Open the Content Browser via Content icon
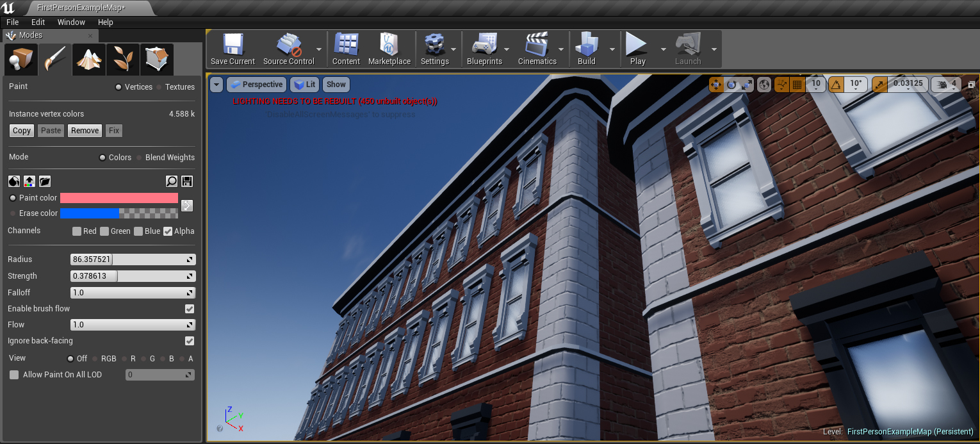Screen dimensions: 980x444 tap(346, 48)
